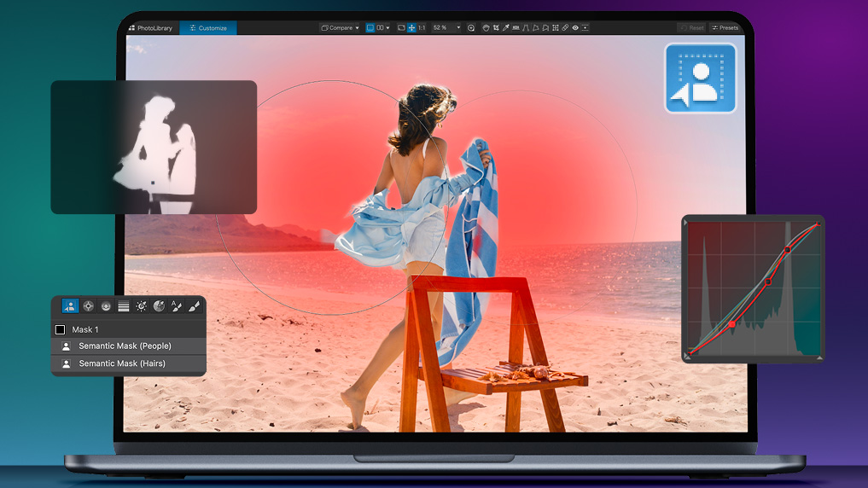This screenshot has width=868, height=488.
Task: Select the Repair bandage tool
Action: click(x=565, y=27)
